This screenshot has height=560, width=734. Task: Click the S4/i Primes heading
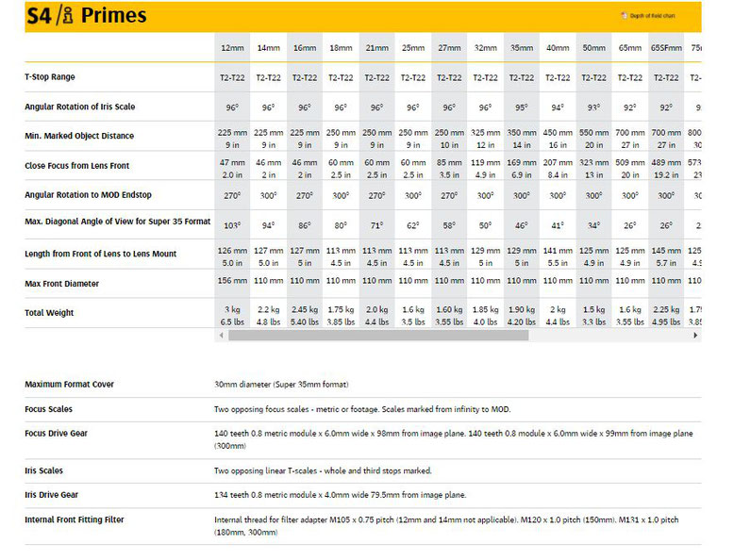pos(87,15)
